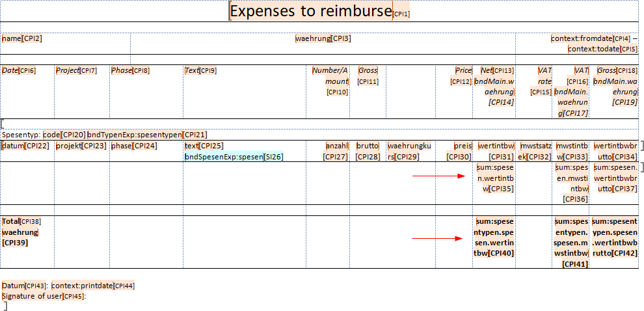Screen dimensions: 644x311
Task: Click the bndTypenExp:spesentypen[CPI21] binding field
Action: pos(147,135)
